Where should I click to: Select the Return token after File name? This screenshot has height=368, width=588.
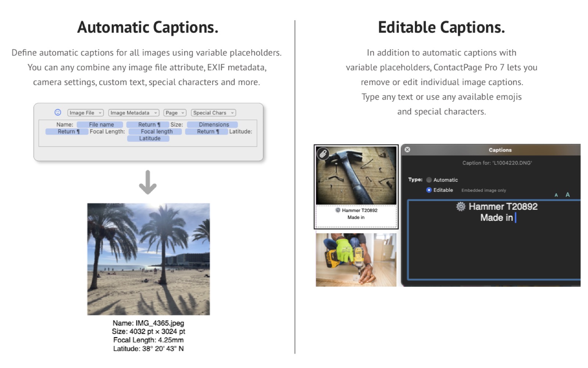click(148, 124)
